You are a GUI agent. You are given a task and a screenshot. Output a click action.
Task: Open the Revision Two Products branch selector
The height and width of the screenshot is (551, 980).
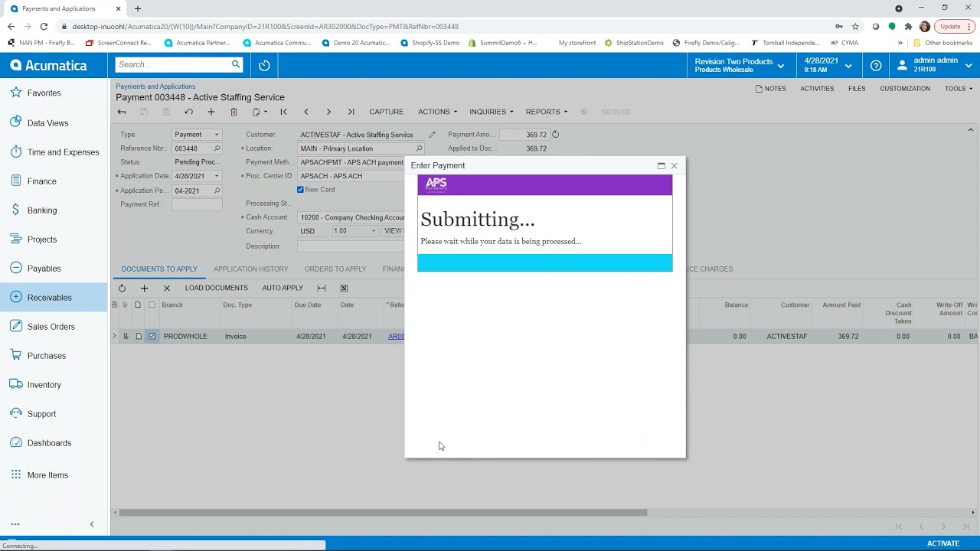click(x=739, y=65)
